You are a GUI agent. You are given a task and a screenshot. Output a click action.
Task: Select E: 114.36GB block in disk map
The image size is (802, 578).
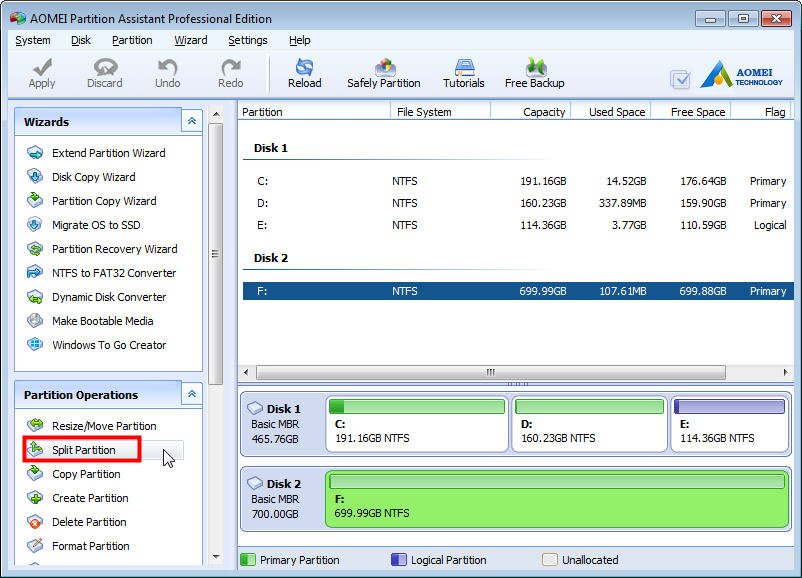coord(729,424)
